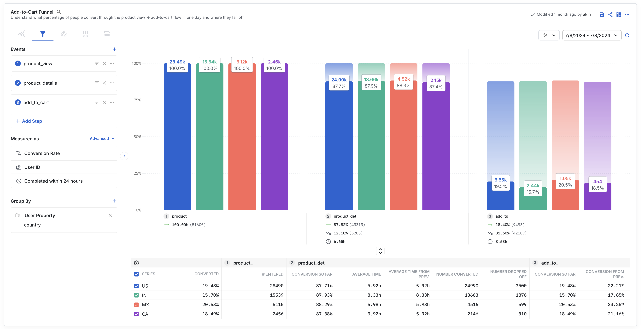Remove the country User Property grouping
The width and height of the screenshot is (644, 329).
[x=110, y=215]
